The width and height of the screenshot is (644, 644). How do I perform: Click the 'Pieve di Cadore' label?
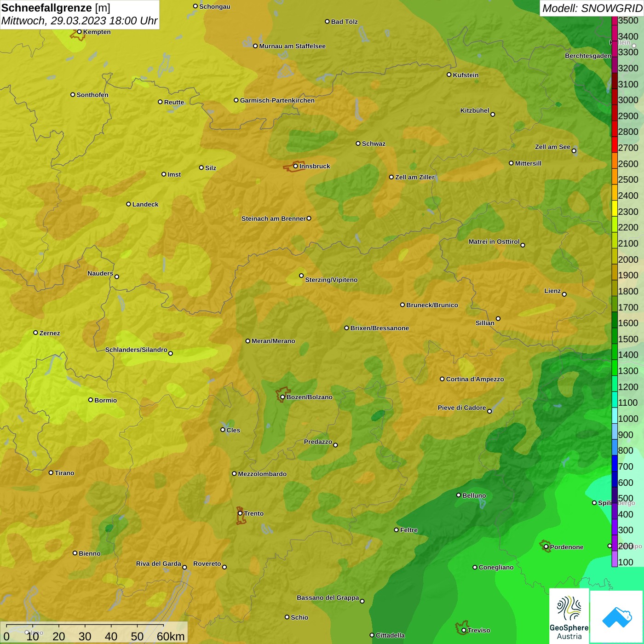click(x=462, y=408)
